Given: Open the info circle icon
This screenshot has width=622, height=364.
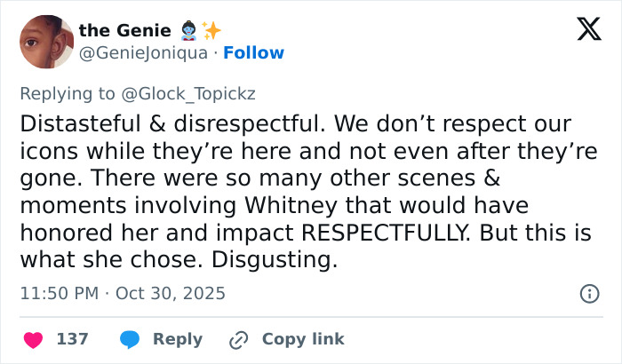Looking at the screenshot, I should point(588,293).
